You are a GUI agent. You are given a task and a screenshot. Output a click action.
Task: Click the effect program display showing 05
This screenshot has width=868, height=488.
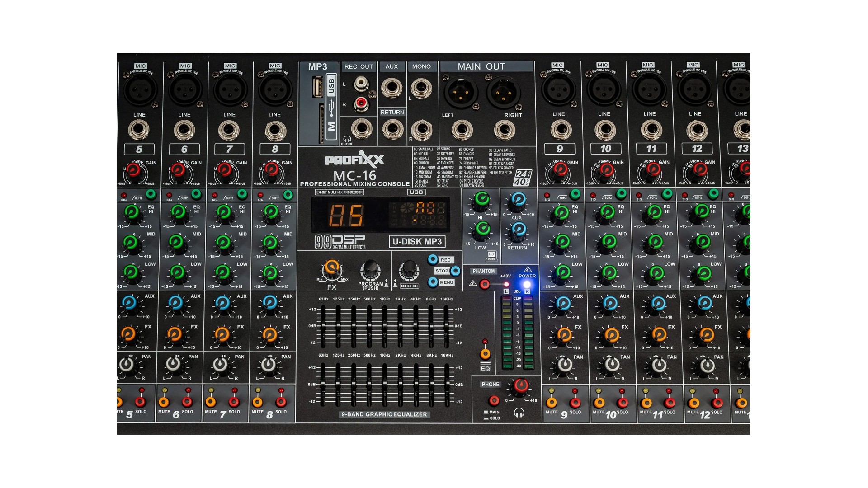pos(346,216)
